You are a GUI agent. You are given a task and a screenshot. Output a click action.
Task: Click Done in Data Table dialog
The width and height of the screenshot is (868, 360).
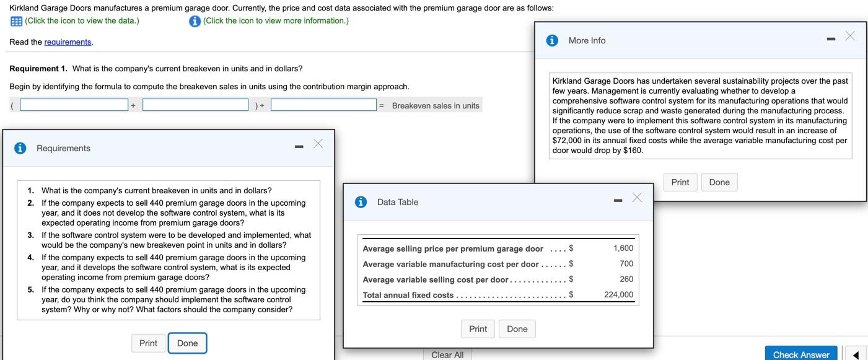pyautogui.click(x=517, y=329)
